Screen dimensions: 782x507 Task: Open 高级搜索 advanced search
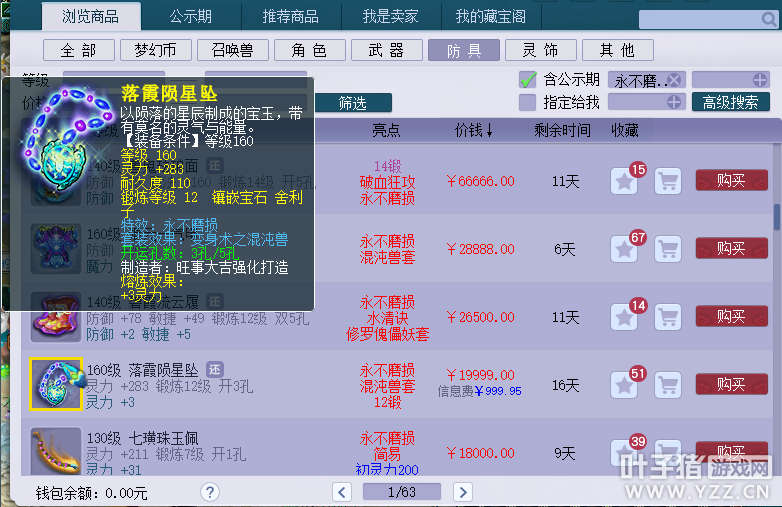pos(731,102)
